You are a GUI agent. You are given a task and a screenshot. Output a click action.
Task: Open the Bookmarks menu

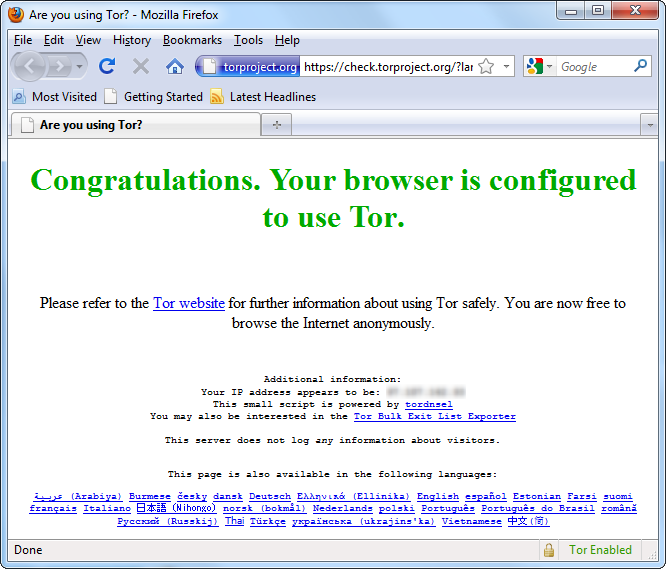tap(192, 40)
